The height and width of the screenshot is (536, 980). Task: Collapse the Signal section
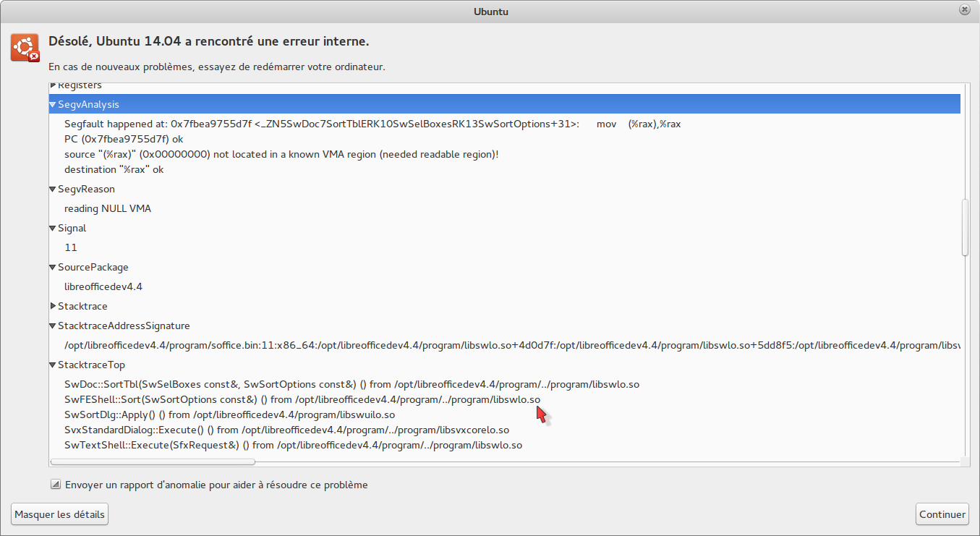[x=53, y=229]
